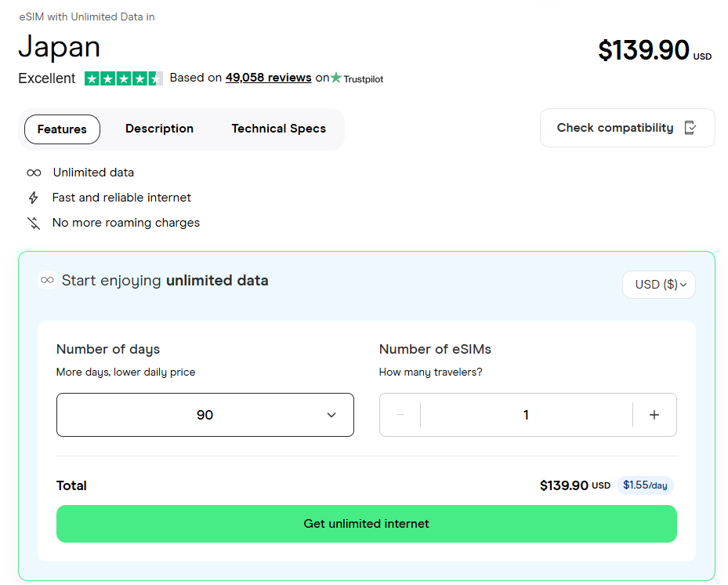Click the lightning bolt fast internet icon
The image size is (728, 585).
34,198
